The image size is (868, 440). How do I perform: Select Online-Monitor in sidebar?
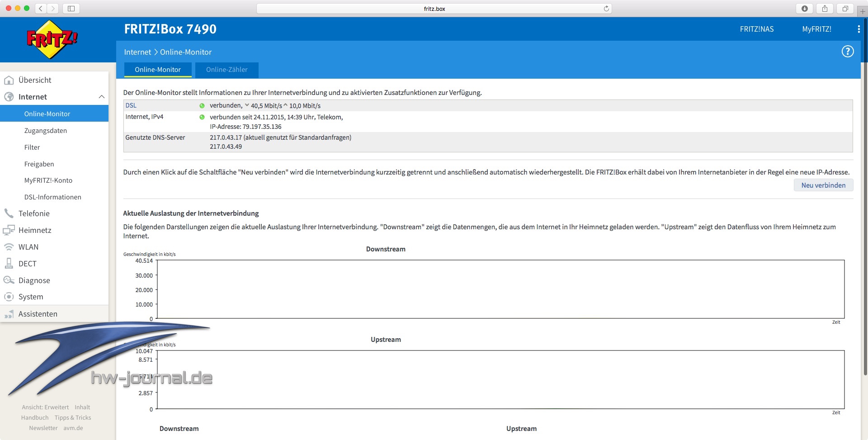54,114
